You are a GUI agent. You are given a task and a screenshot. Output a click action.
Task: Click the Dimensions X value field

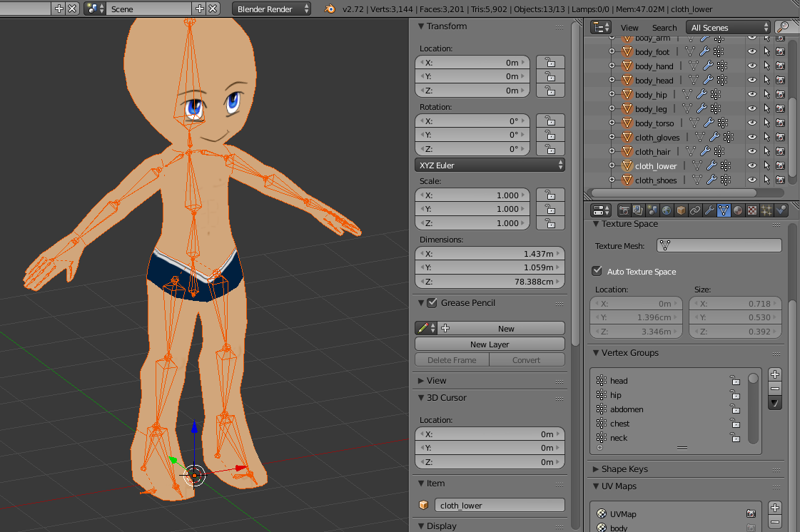[490, 253]
